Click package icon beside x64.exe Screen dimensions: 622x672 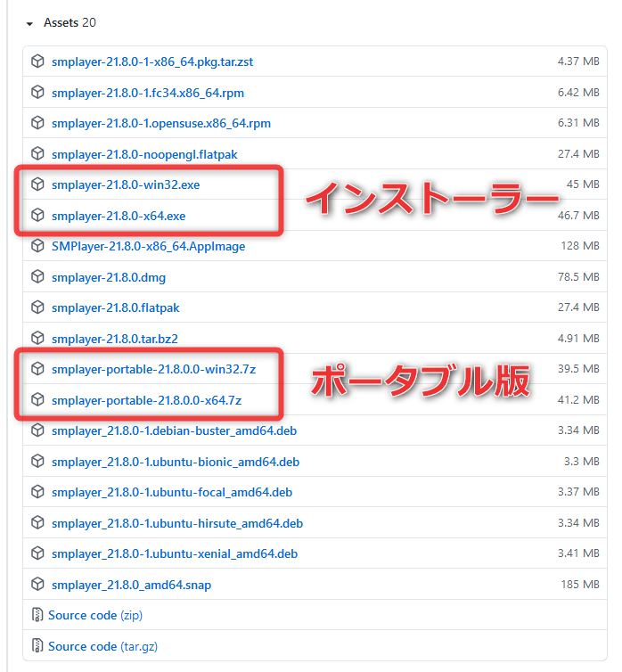coord(37,215)
